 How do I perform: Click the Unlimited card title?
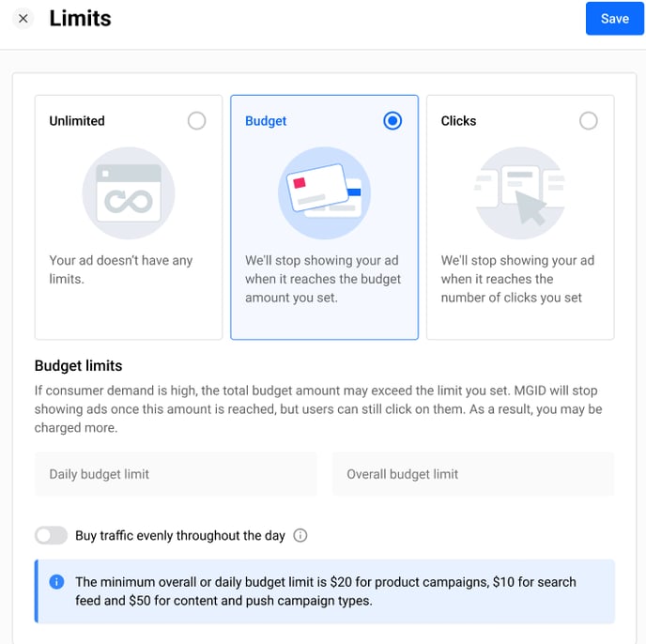click(77, 121)
